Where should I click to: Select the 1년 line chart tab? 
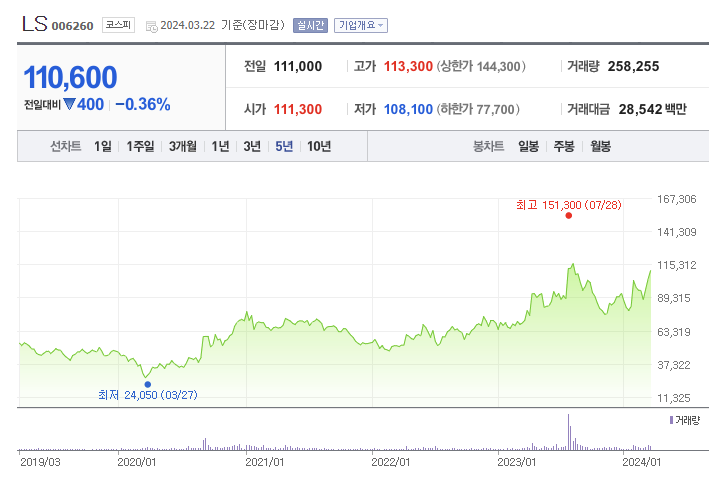[x=220, y=146]
